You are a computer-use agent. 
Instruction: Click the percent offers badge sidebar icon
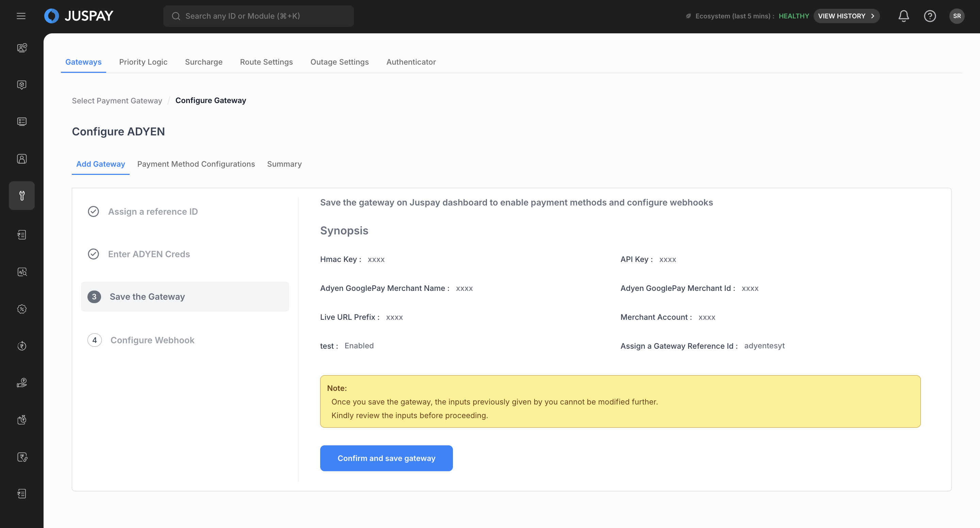click(22, 309)
